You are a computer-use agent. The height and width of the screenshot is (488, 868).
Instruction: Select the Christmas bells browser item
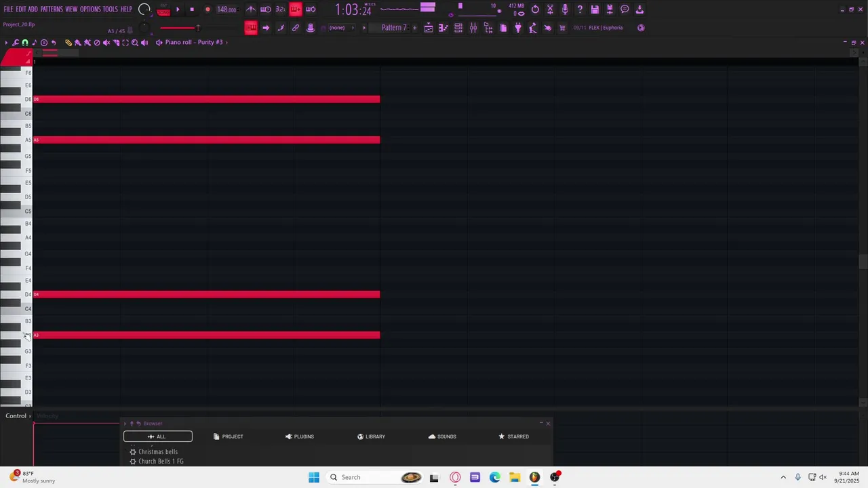158,452
